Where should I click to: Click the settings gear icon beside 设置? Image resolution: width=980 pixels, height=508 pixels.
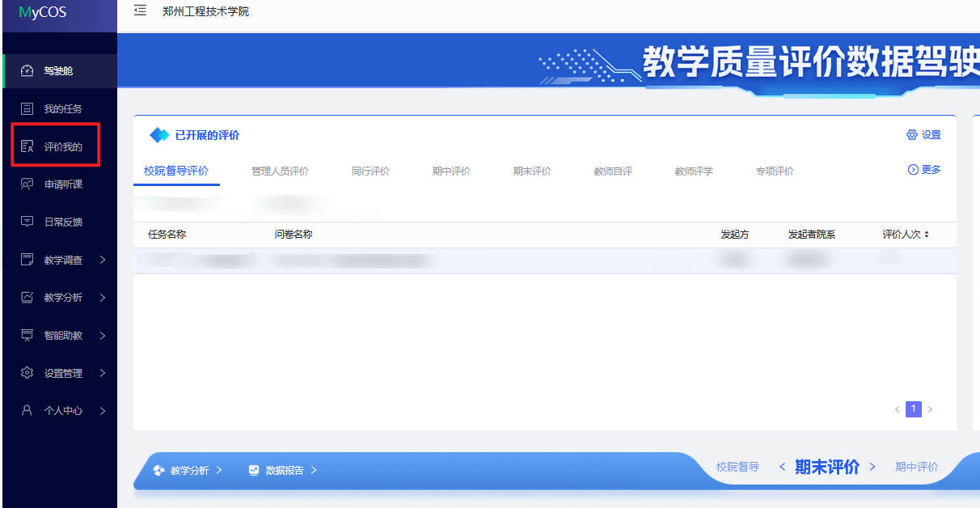pyautogui.click(x=912, y=135)
